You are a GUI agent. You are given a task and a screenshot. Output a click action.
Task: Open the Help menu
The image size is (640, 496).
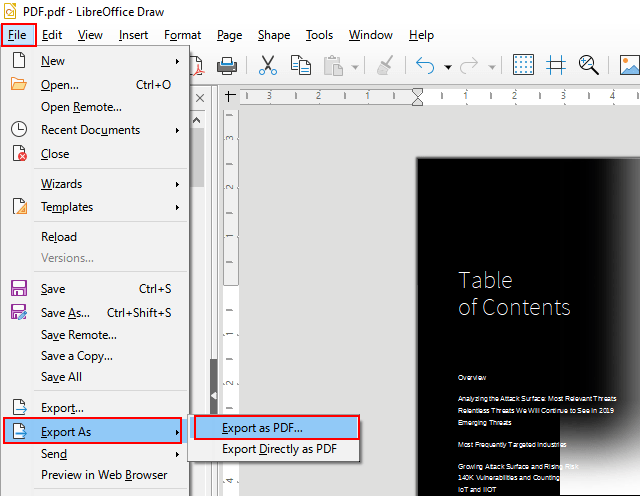pyautogui.click(x=421, y=35)
